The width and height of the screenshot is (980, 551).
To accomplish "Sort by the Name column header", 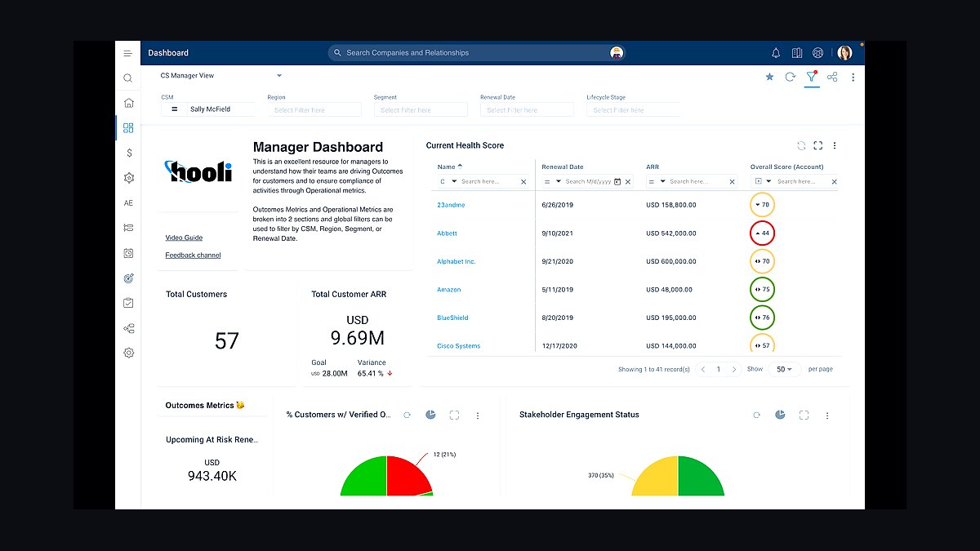I will [x=446, y=167].
